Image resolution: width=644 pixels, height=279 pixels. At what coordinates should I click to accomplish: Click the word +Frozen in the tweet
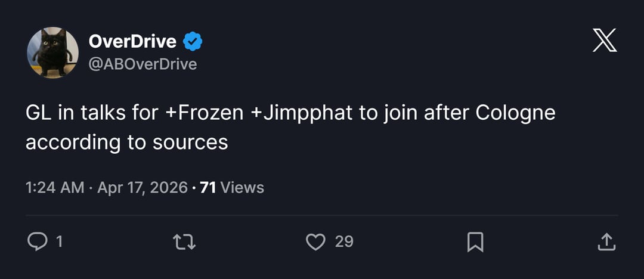pos(202,113)
